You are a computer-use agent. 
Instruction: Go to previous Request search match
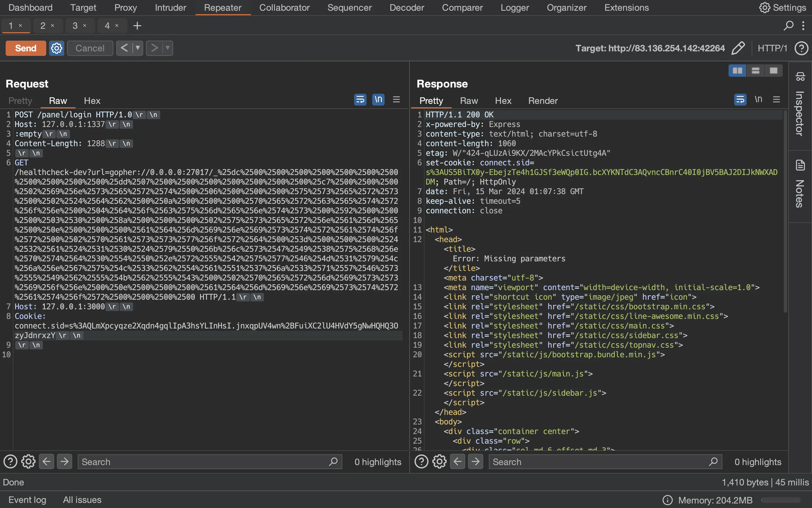point(47,462)
